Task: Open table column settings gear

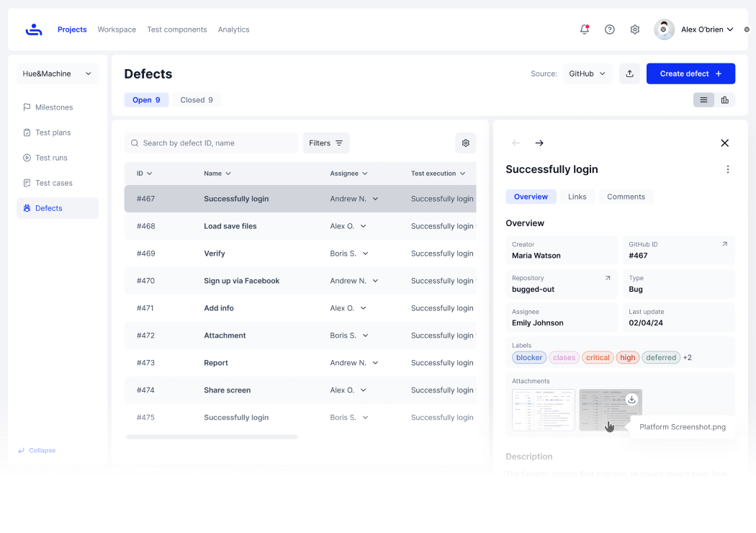Action: 466,143
